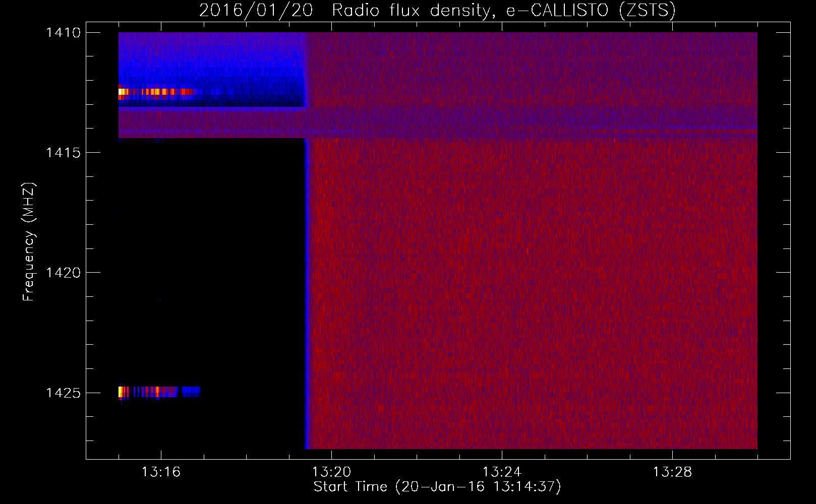
Task: Click the 1415 frequency tick label
Action: (63, 153)
